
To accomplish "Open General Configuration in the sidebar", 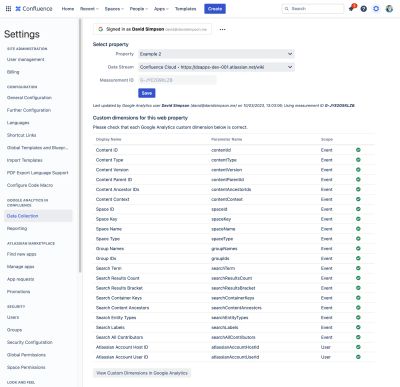I will pos(29,98).
